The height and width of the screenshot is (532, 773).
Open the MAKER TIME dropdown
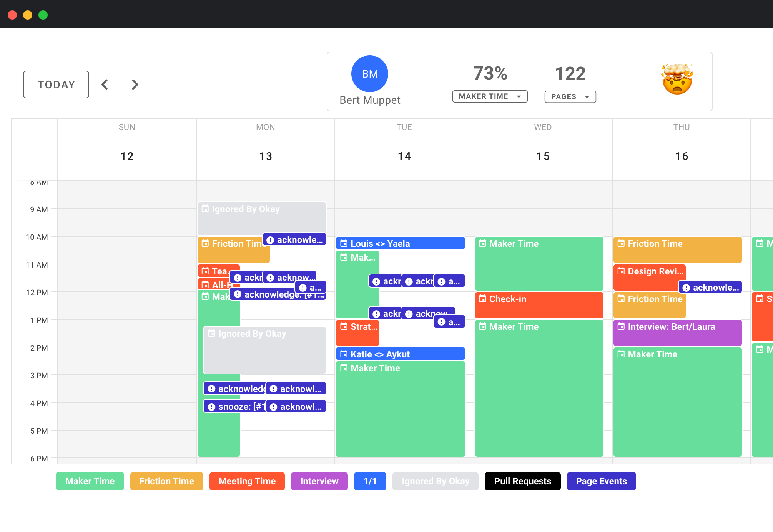pyautogui.click(x=490, y=96)
